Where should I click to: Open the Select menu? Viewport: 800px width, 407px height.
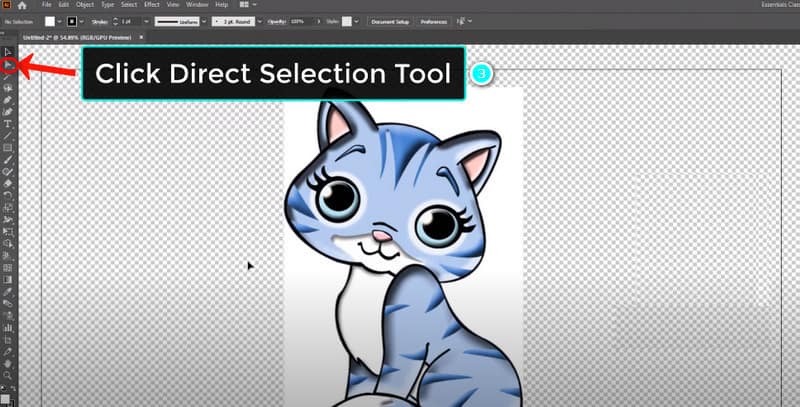point(129,5)
